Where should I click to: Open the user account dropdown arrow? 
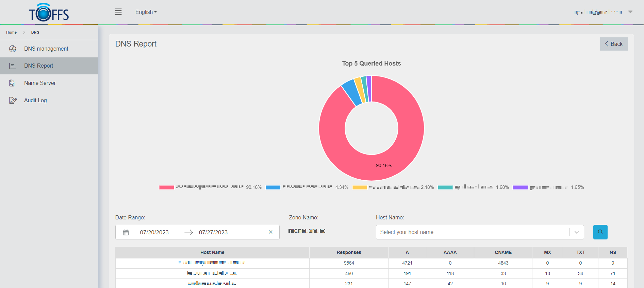pos(630,12)
